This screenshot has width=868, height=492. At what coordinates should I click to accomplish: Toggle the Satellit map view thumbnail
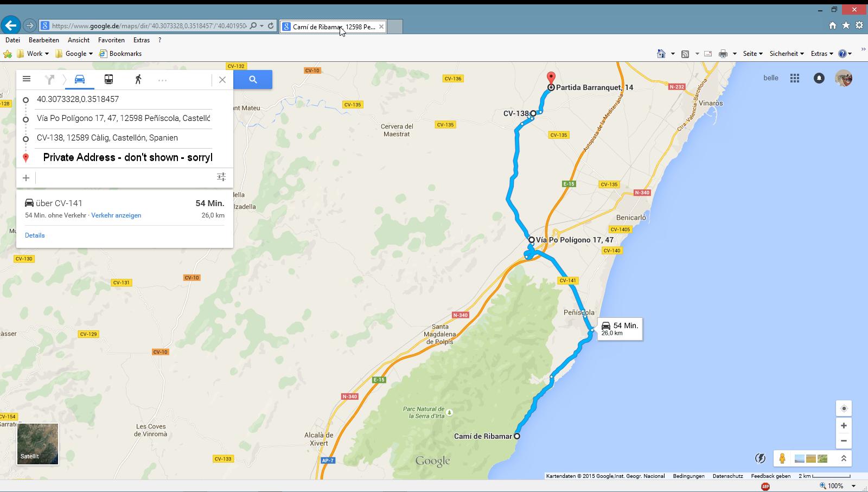coord(37,444)
